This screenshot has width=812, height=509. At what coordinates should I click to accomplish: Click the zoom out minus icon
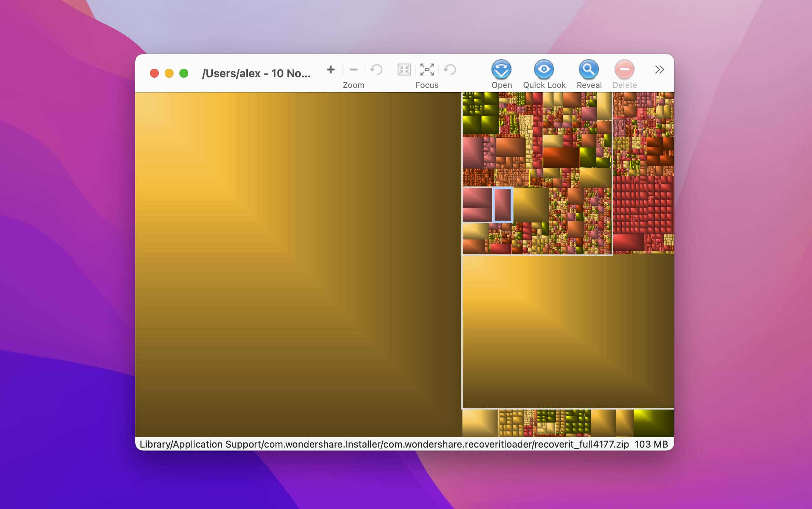(353, 70)
